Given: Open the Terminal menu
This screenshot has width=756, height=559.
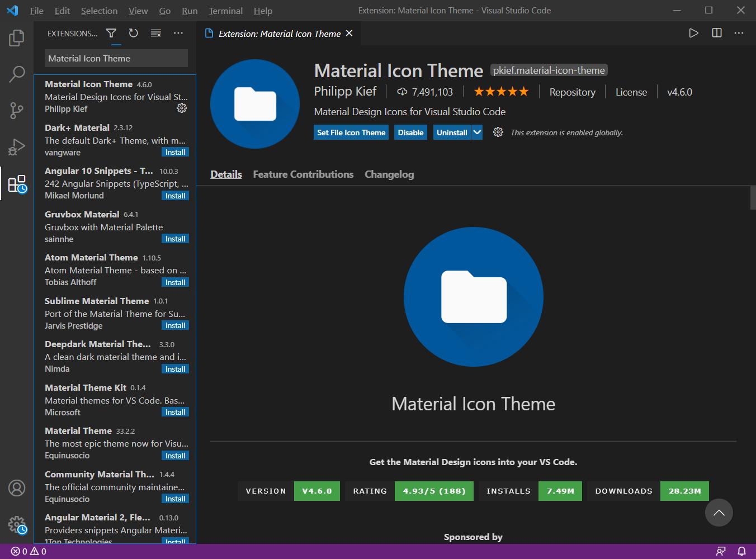Looking at the screenshot, I should (225, 11).
